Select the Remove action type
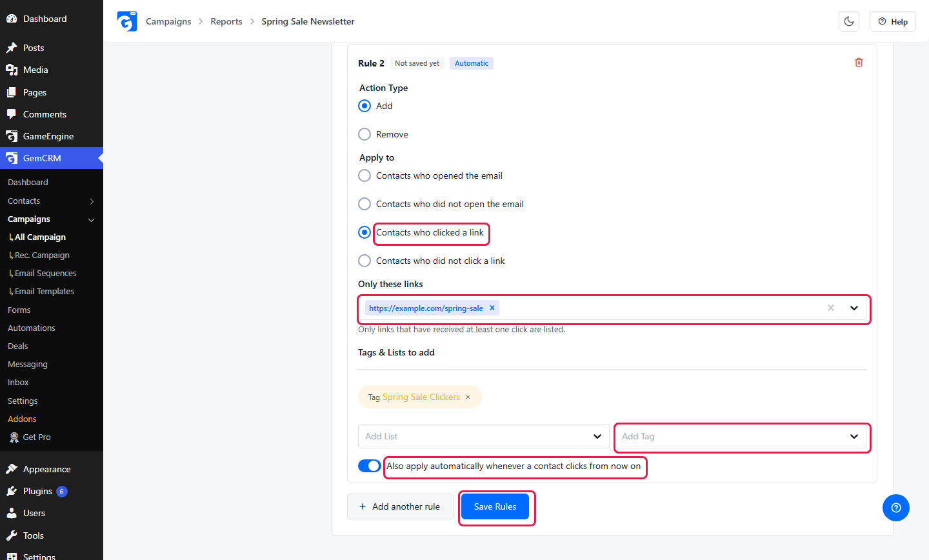The image size is (929, 560). coord(365,134)
